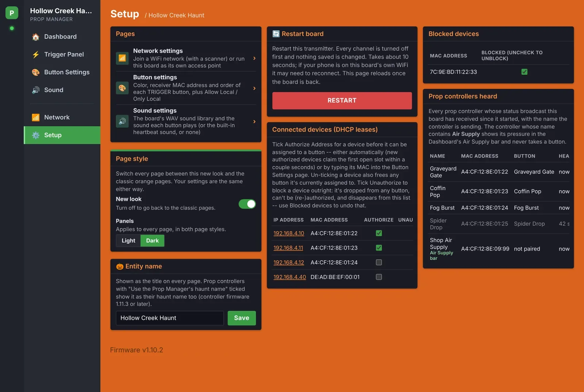Click the Air Supply bar label
This screenshot has height=392, width=584.
click(x=441, y=256)
